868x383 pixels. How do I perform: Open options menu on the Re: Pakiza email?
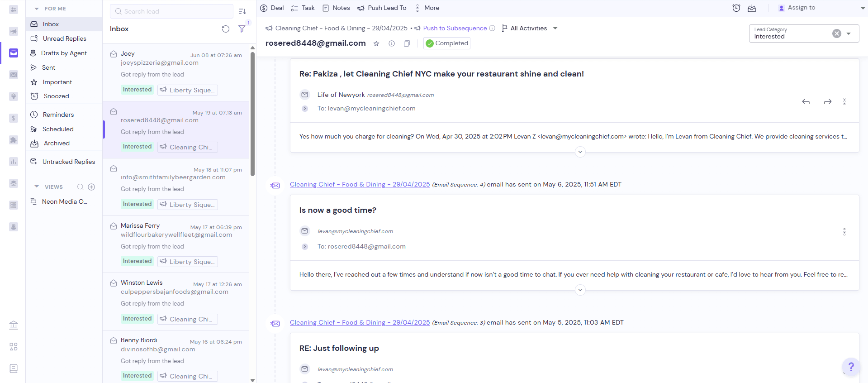coord(844,102)
